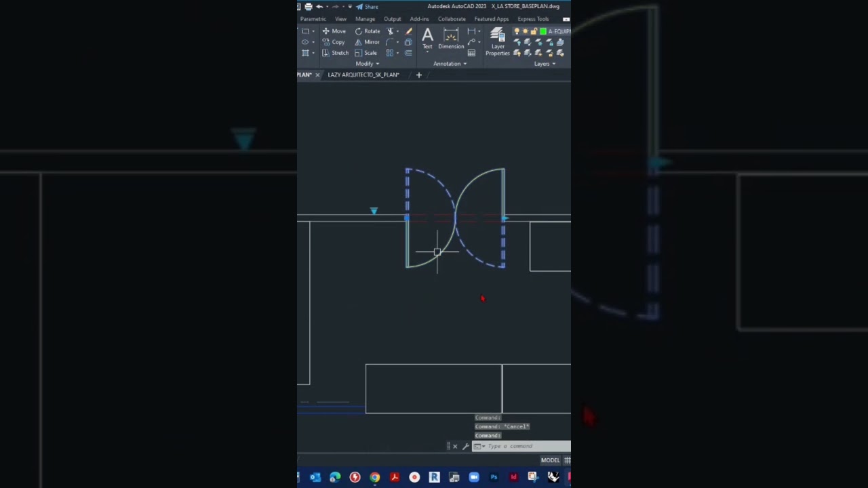Click the Undo arrow
Screen dimensions: 868x488
319,7
